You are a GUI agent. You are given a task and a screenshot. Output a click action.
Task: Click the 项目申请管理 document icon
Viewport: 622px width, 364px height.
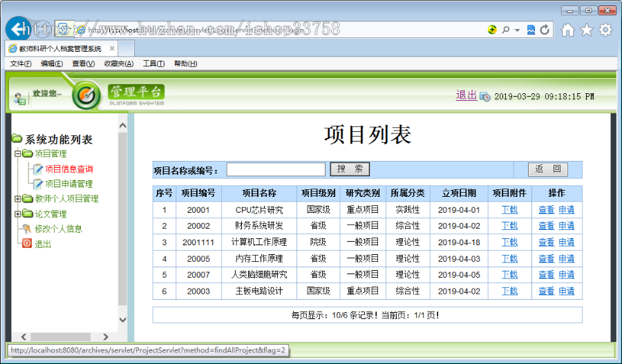pyautogui.click(x=38, y=184)
